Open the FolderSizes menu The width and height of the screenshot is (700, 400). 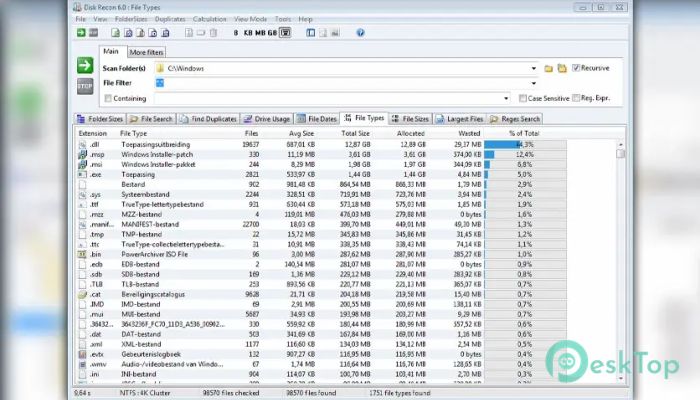click(131, 19)
